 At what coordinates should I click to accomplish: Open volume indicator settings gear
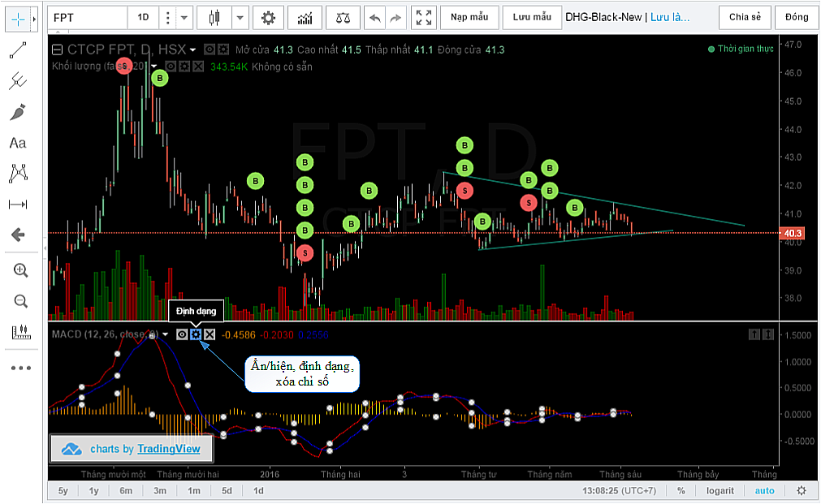pos(184,67)
